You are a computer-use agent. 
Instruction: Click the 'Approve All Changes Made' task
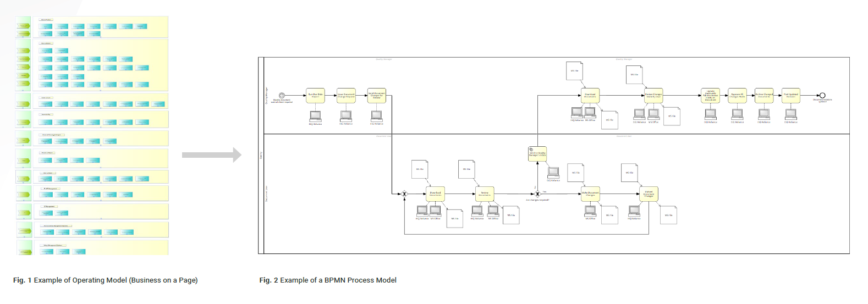[x=737, y=96]
